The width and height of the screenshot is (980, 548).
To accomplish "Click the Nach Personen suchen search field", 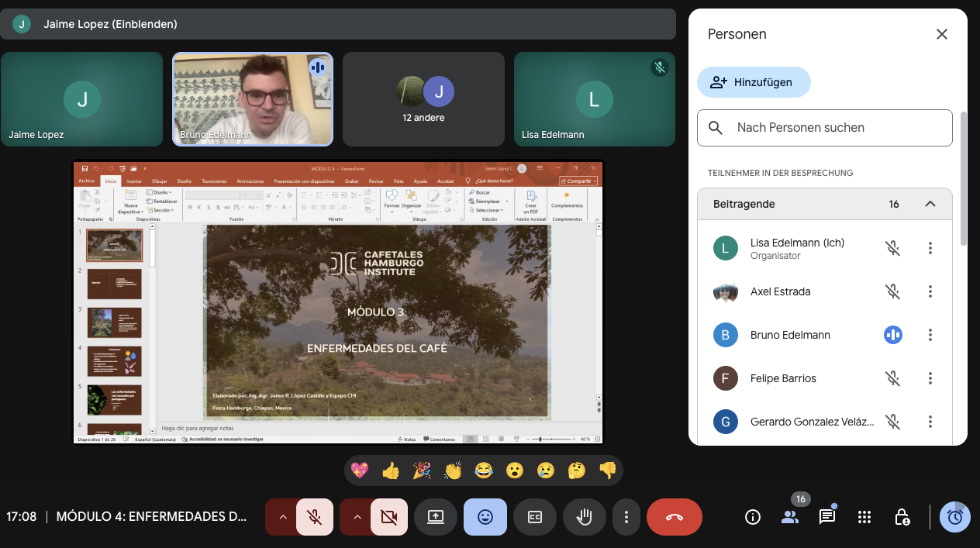I will (824, 128).
